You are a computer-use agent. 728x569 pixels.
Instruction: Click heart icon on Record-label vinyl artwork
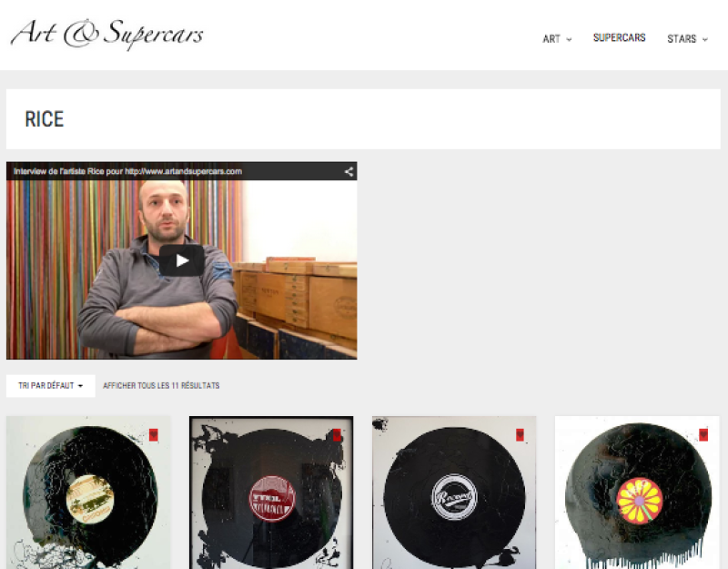click(520, 435)
